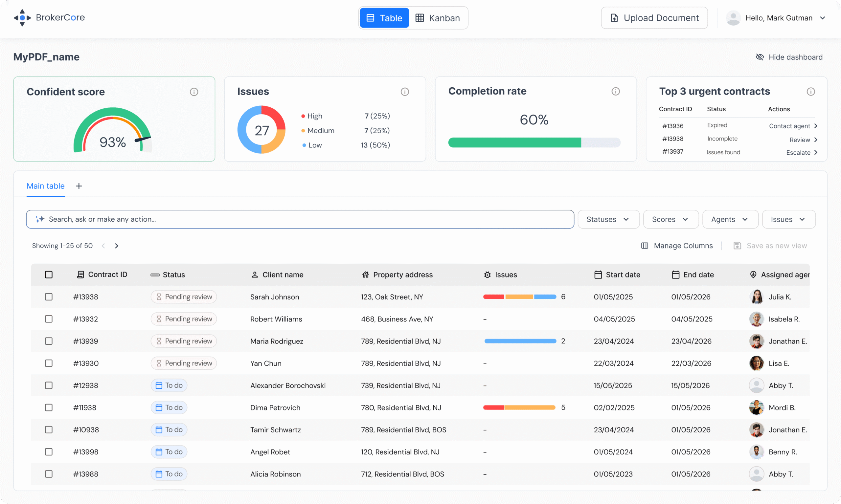This screenshot has width=841, height=504.
Task: Click the Issues card info icon
Action: [x=404, y=92]
